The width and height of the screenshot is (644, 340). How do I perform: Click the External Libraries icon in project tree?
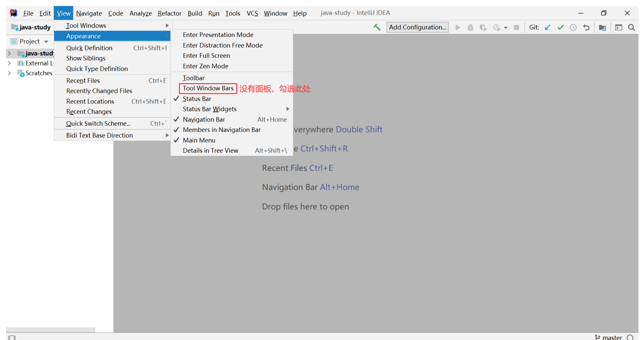coord(21,63)
